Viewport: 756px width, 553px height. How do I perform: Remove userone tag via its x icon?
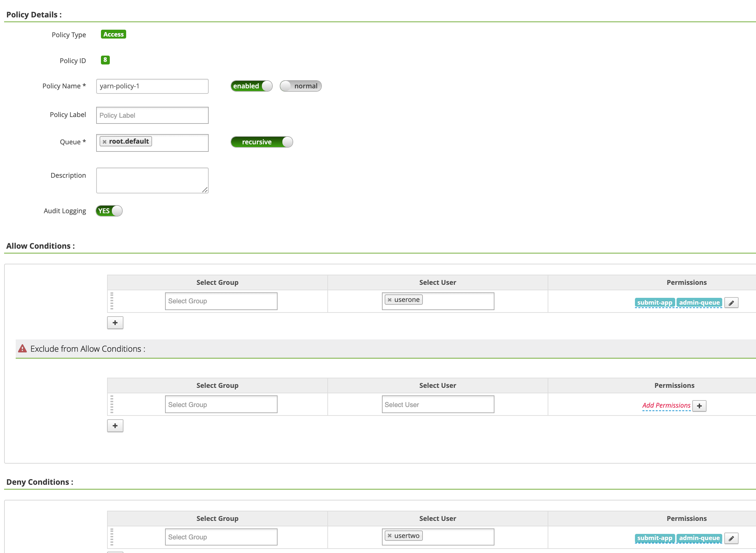tap(389, 300)
